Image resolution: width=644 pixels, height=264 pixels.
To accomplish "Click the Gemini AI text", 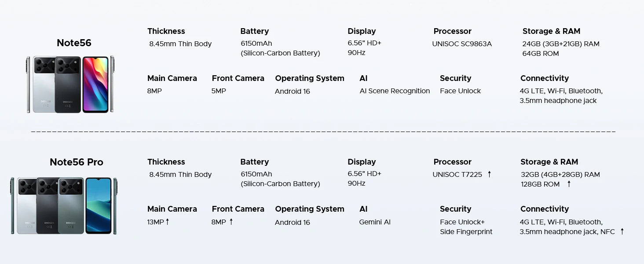I will pos(375,222).
